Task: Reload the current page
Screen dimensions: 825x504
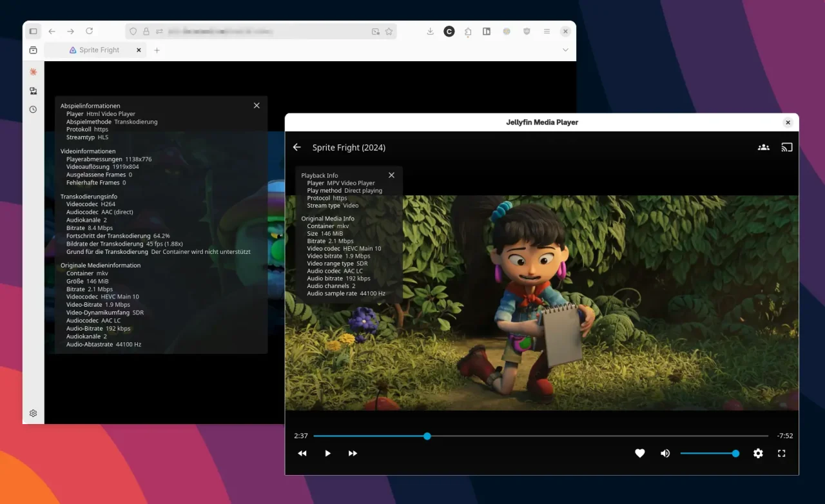Action: pyautogui.click(x=90, y=31)
